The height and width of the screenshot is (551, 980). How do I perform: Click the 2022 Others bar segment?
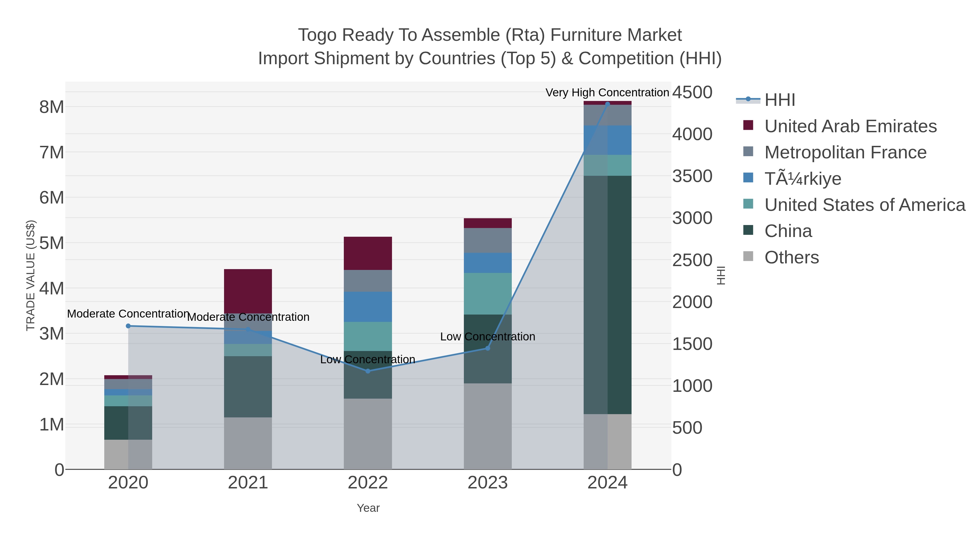pos(368,434)
